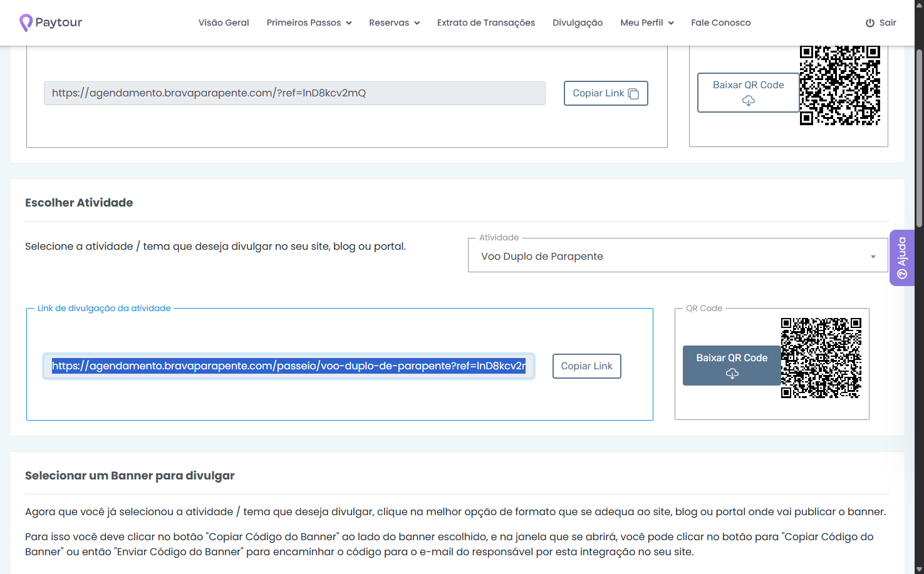Click the QR Code group label

click(x=704, y=308)
